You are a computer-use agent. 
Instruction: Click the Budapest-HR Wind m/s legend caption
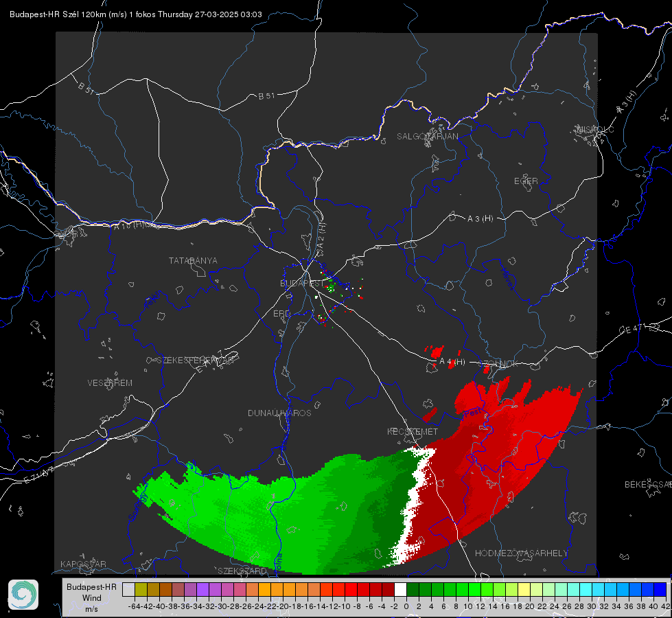point(92,598)
